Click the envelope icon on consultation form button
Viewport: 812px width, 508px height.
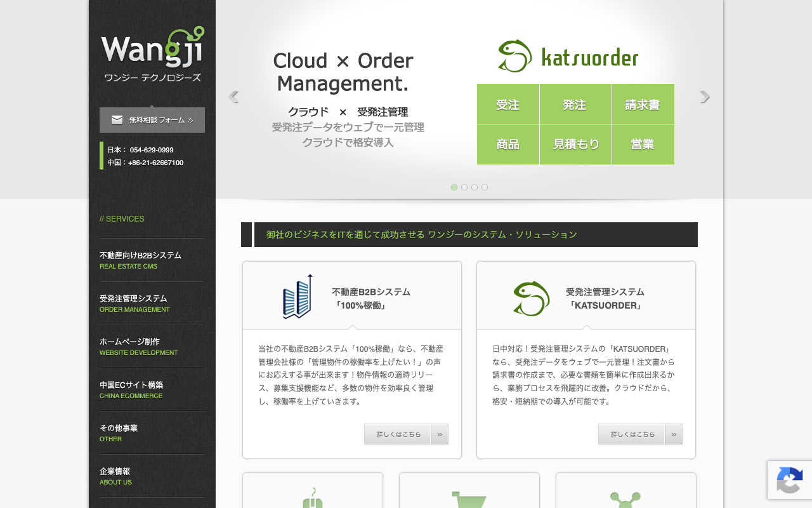point(117,119)
